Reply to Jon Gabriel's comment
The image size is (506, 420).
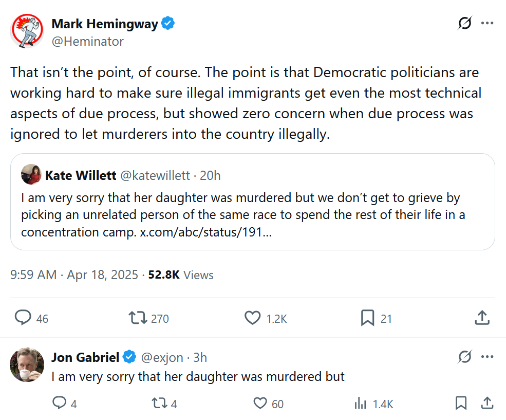60,404
